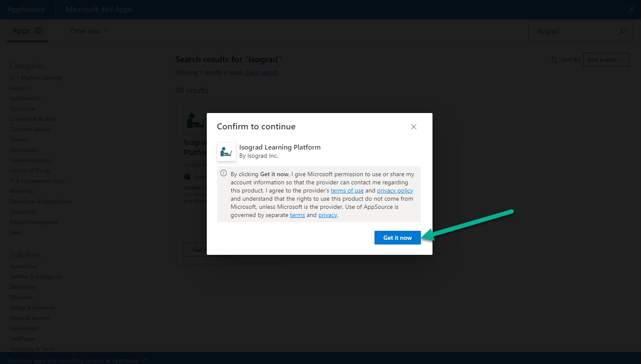This screenshot has height=364, width=641.
Task: Select the Project Management category
Action: coord(34,222)
